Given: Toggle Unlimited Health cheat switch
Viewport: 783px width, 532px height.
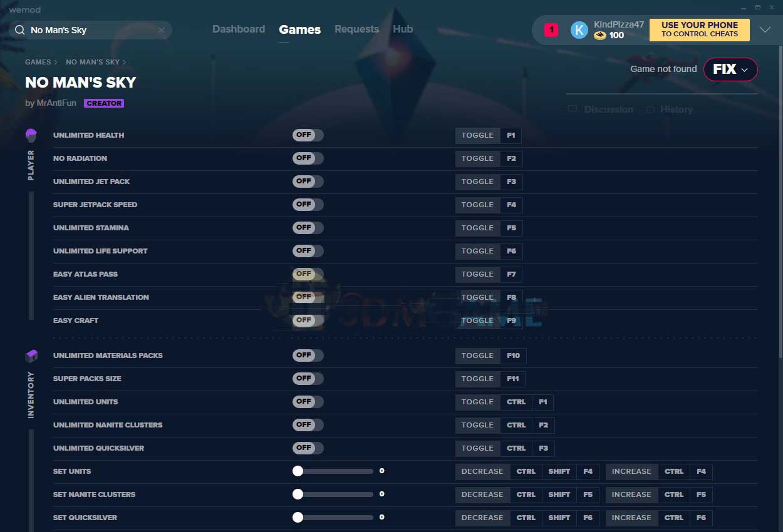Looking at the screenshot, I should click(308, 135).
